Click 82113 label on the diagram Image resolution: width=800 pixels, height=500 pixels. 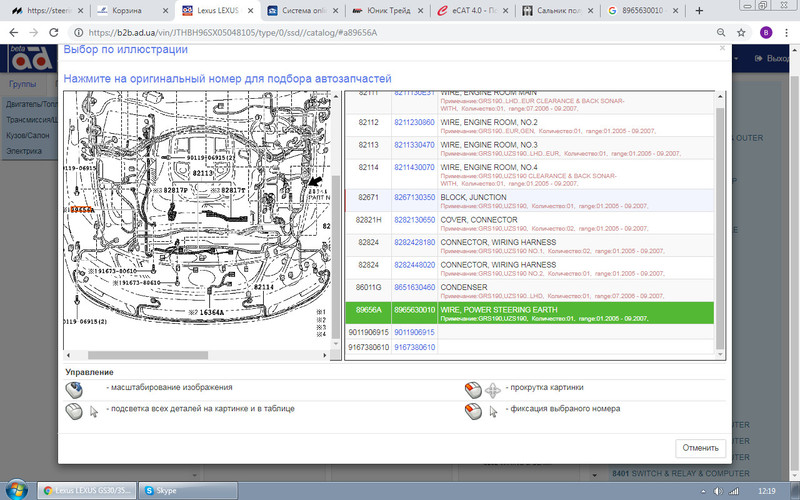[x=203, y=173]
